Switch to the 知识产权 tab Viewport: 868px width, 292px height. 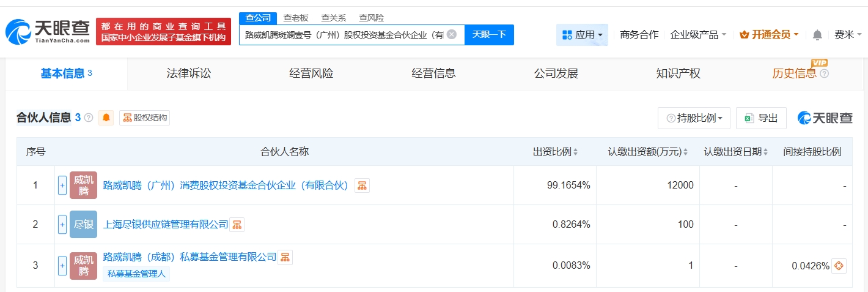[x=678, y=73]
